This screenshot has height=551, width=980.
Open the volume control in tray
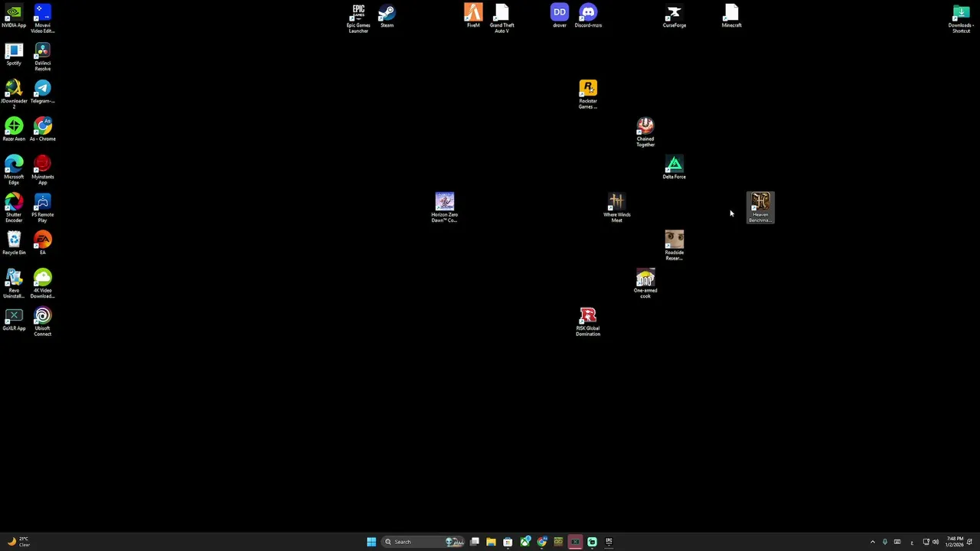936,542
